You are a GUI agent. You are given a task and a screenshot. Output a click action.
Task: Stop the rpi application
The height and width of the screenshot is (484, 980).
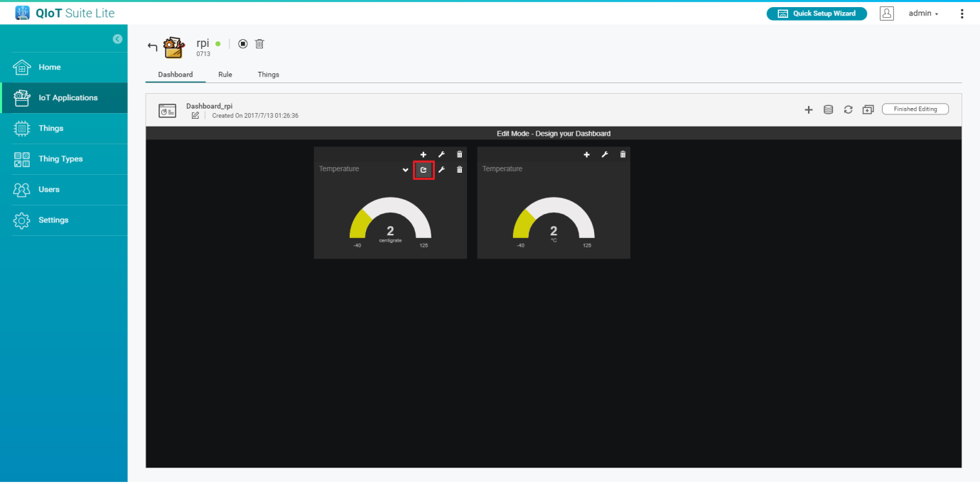point(243,44)
